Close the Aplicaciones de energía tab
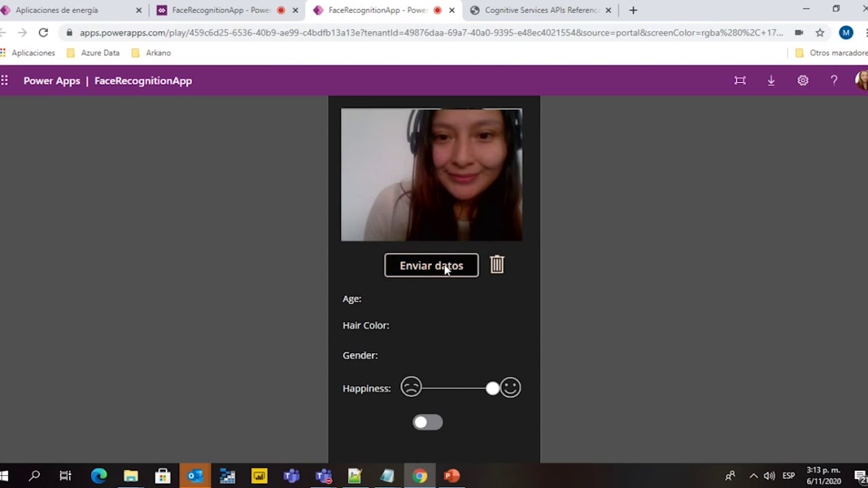Screen dimensions: 868x488 [x=139, y=10]
